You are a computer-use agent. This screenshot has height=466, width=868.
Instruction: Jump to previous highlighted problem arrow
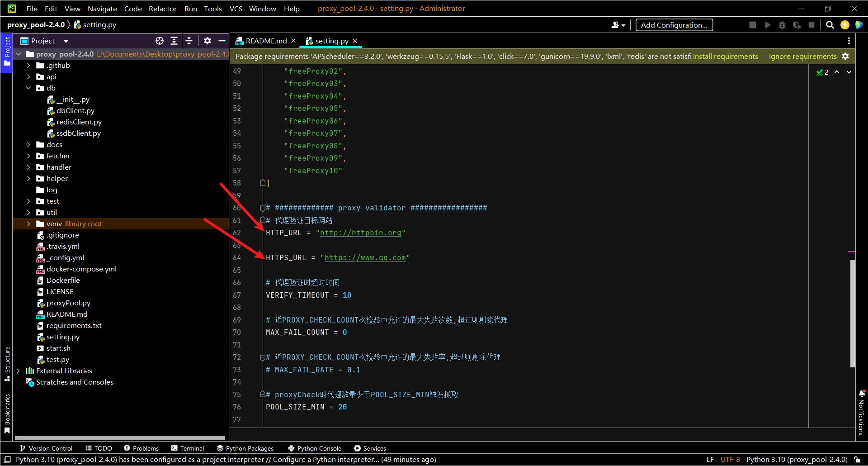(x=837, y=72)
